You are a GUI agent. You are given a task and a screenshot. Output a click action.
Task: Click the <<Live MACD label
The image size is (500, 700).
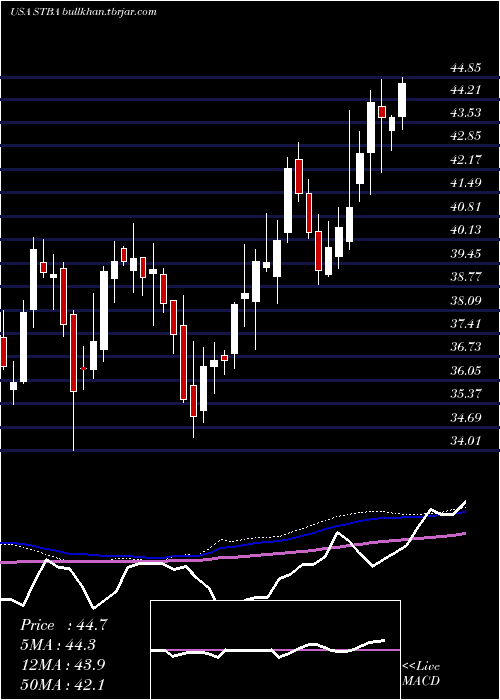coord(421,674)
